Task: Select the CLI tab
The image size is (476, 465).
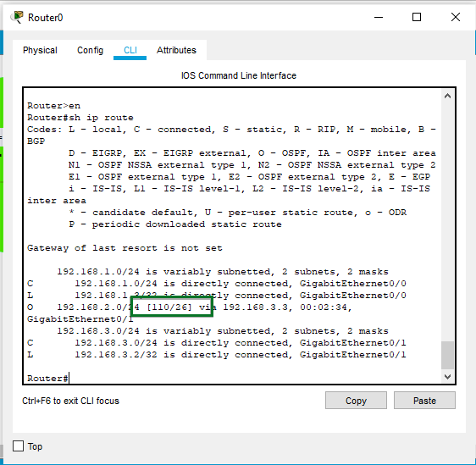Action: 130,50
